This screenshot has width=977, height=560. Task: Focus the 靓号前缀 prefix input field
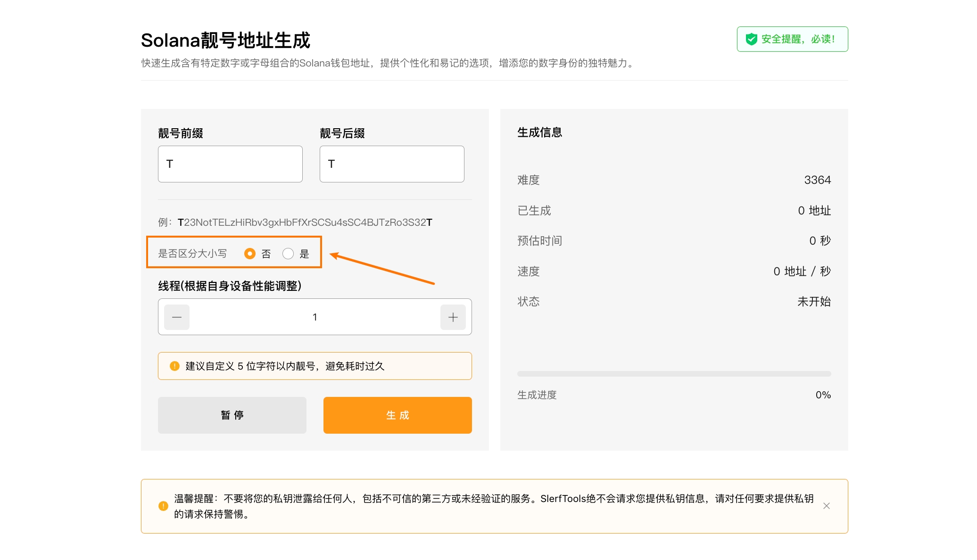pos(230,164)
